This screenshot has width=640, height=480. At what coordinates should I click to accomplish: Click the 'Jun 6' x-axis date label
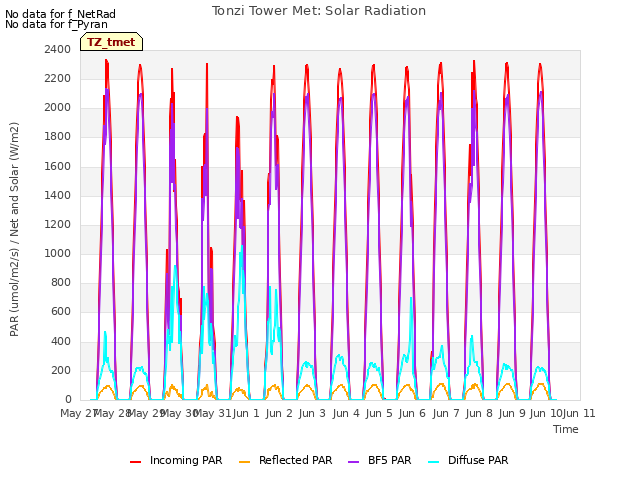(x=412, y=413)
